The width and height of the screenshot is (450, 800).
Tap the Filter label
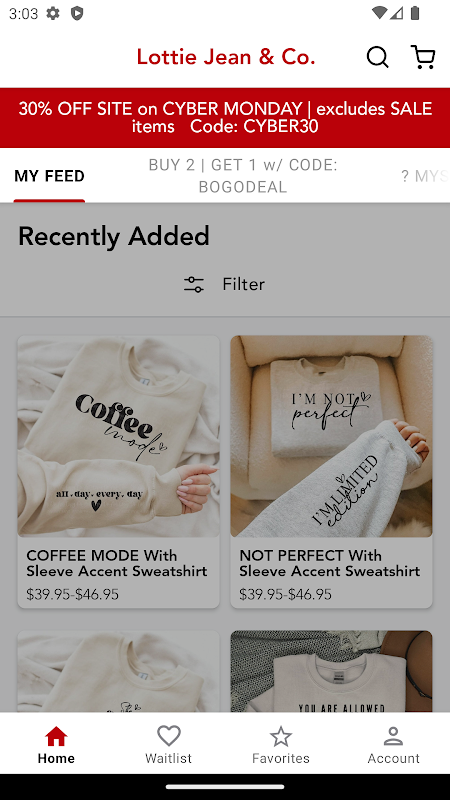(x=243, y=284)
